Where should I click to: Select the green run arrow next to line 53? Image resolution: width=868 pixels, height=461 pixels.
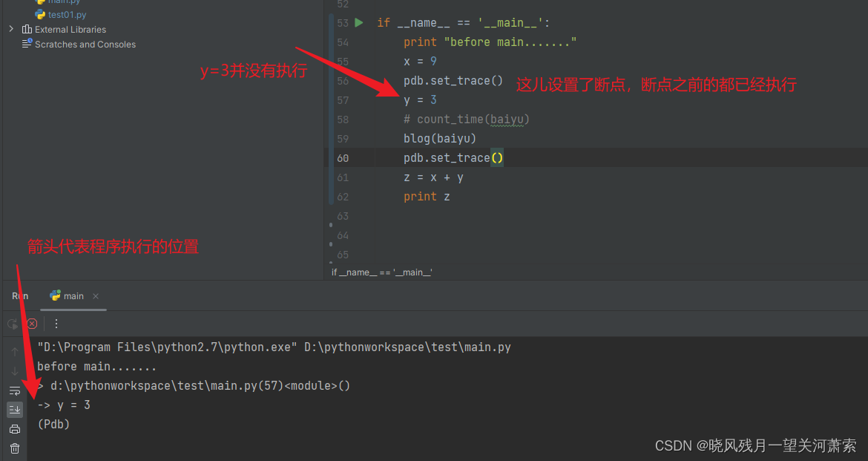(359, 22)
